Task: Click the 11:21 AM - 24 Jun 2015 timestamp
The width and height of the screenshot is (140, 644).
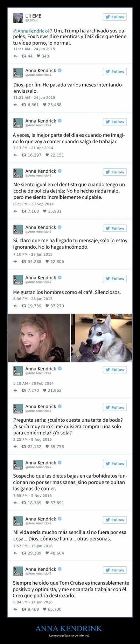Action: tap(34, 49)
